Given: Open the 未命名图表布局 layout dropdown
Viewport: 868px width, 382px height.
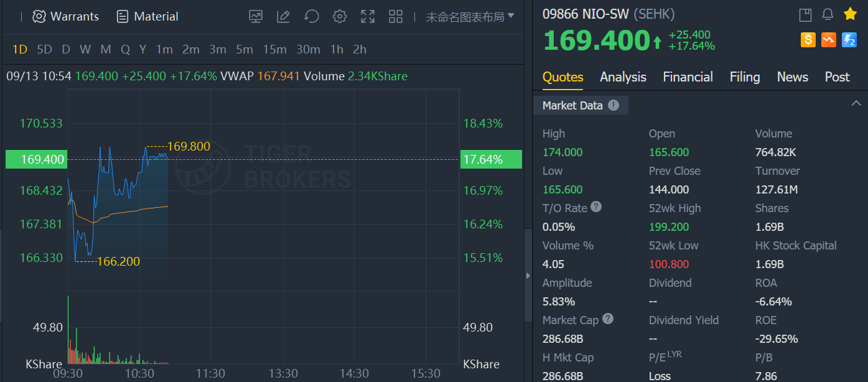Looking at the screenshot, I should [x=470, y=17].
